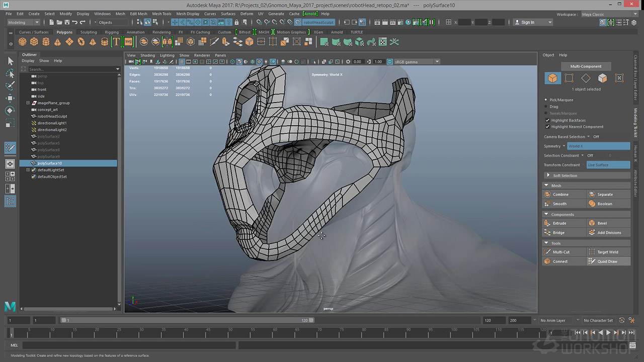Create a polygon sphere from the shelf

pos(23,42)
